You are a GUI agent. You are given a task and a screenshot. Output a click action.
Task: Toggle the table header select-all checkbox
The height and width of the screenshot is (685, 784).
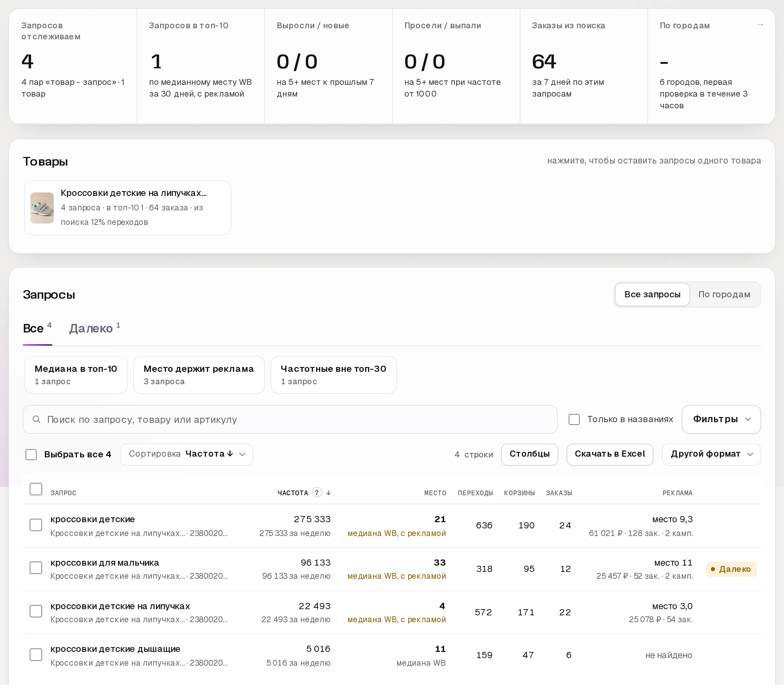click(x=36, y=489)
